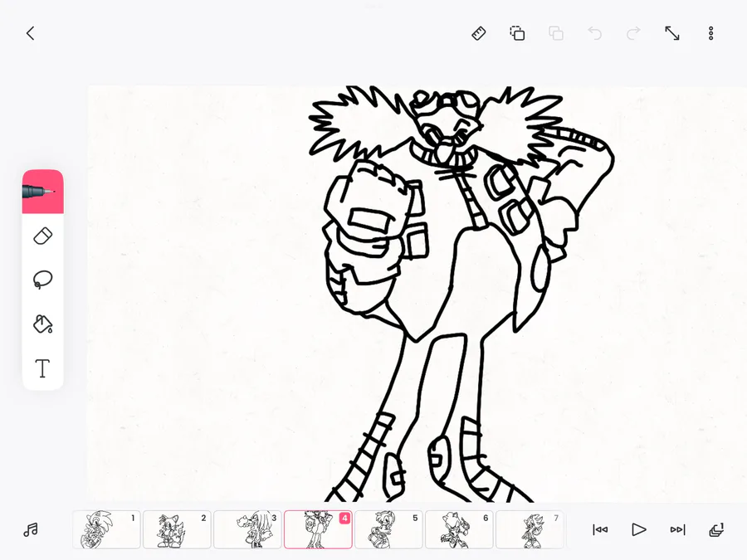The width and height of the screenshot is (747, 560).
Task: Select frame 7 thumbnail
Action: coord(530,529)
